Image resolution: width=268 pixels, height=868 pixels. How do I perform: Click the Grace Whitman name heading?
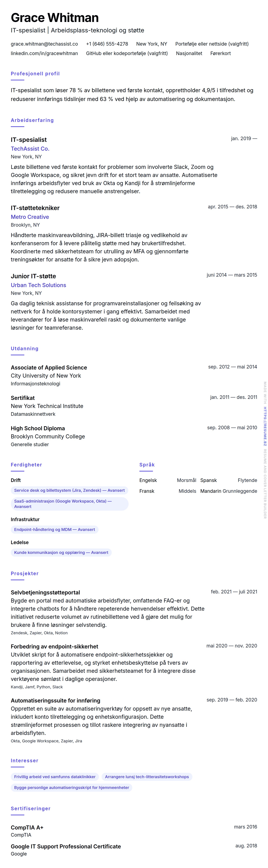tap(55, 18)
